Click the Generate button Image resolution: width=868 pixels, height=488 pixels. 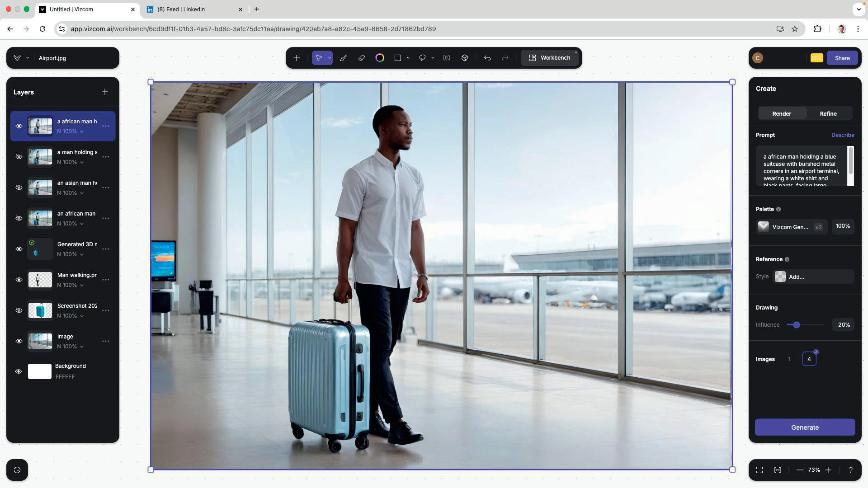pos(805,427)
